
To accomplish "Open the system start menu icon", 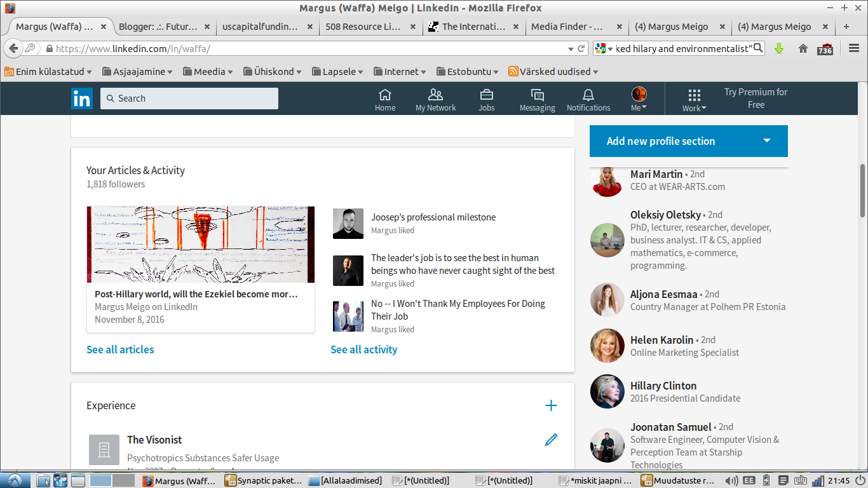I will [14, 480].
